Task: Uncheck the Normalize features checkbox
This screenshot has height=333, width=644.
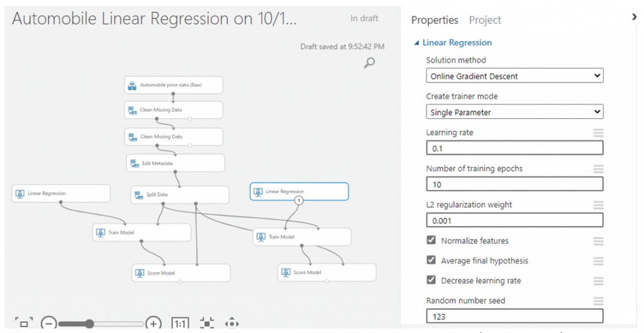Action: coord(431,240)
